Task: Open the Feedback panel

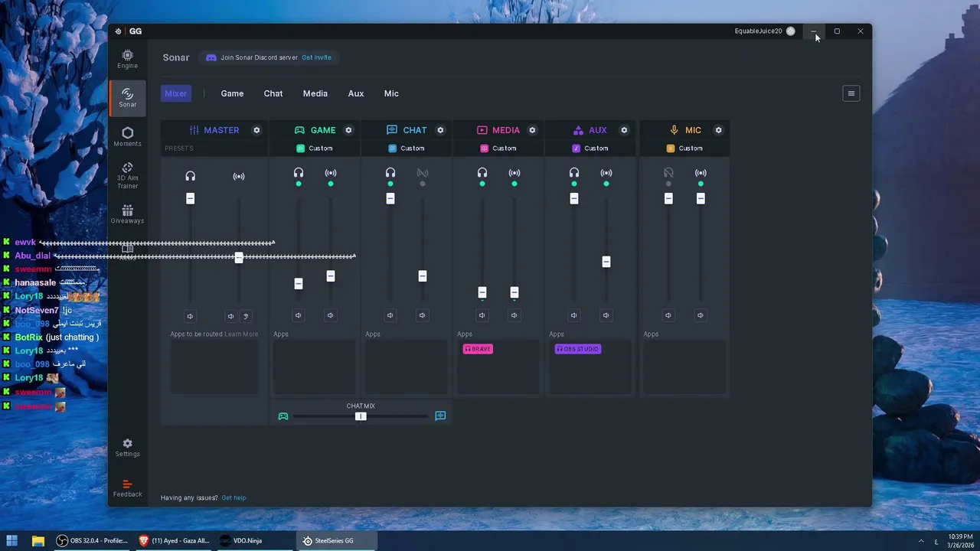Action: click(x=127, y=488)
